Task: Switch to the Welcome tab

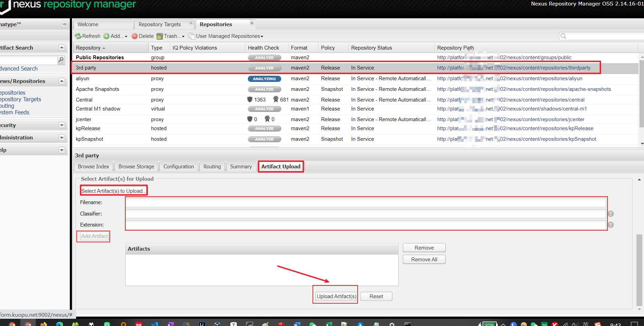Action: tap(103, 24)
